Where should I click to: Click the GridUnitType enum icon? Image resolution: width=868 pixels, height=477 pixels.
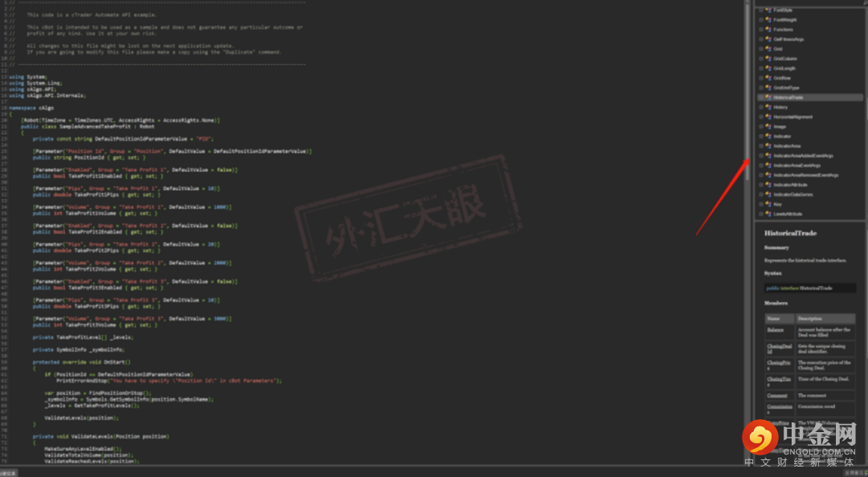point(768,88)
